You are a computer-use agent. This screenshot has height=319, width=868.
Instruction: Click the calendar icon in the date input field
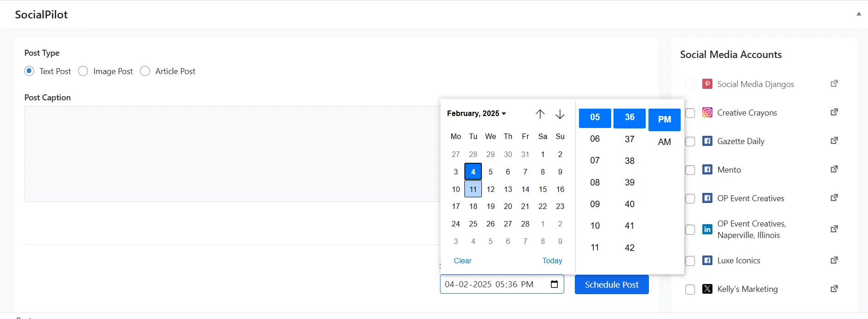click(x=555, y=284)
